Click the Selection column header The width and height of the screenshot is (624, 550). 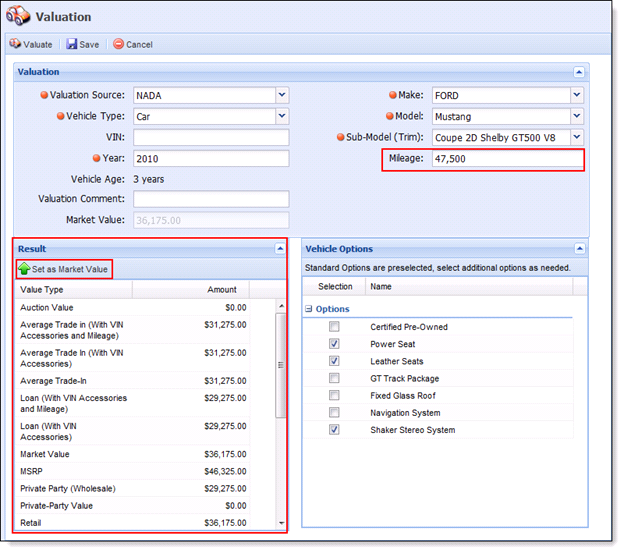point(335,287)
